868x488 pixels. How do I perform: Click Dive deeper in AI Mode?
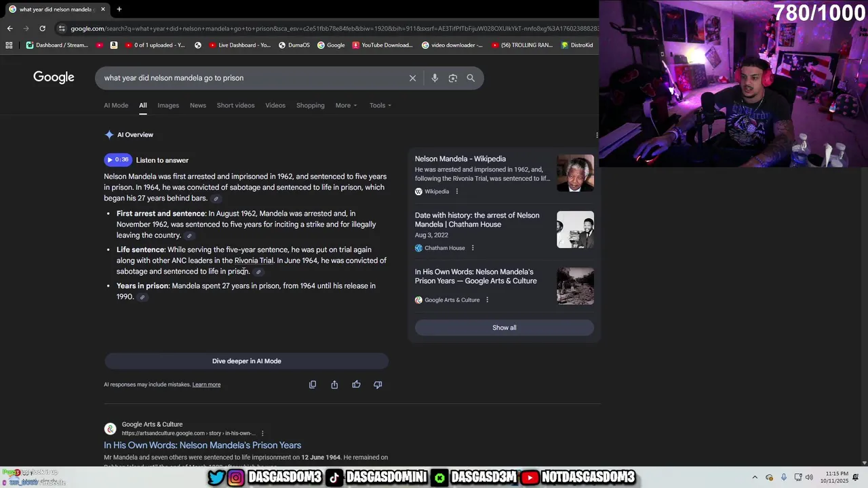coord(247,361)
